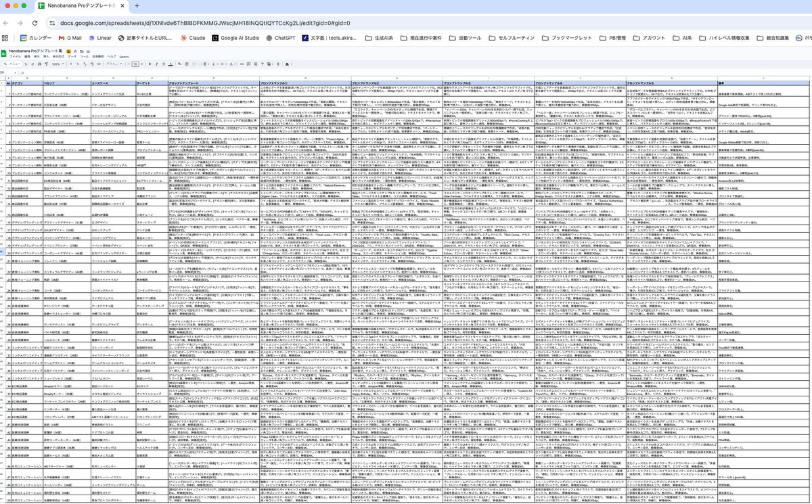Click the redo icon in Sheets toolbar
The height and width of the screenshot is (504, 812).
[x=32, y=64]
